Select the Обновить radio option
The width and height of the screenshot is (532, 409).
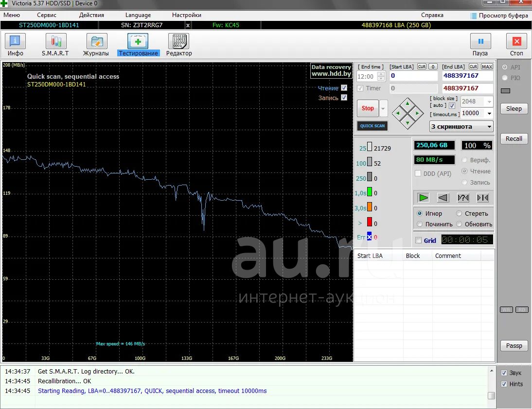click(459, 224)
